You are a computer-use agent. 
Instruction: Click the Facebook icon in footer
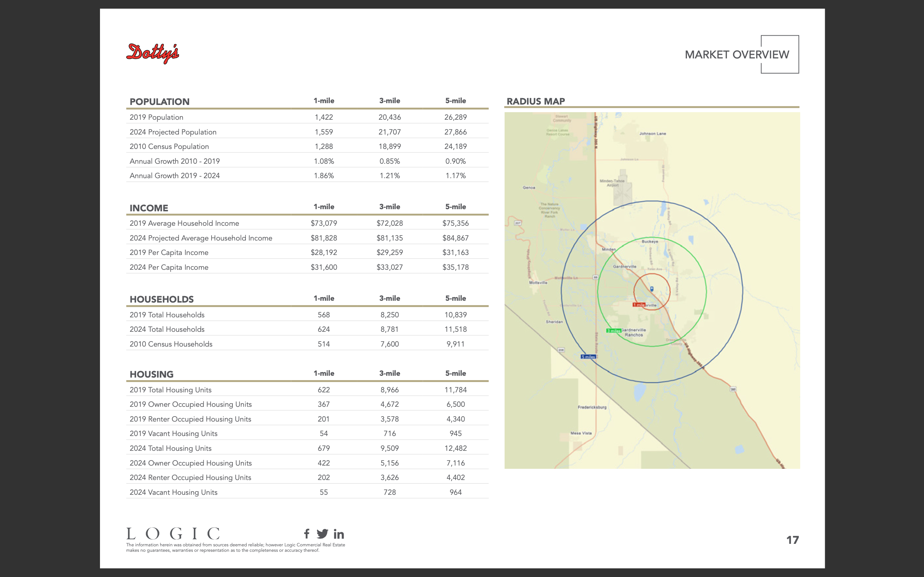tap(306, 533)
